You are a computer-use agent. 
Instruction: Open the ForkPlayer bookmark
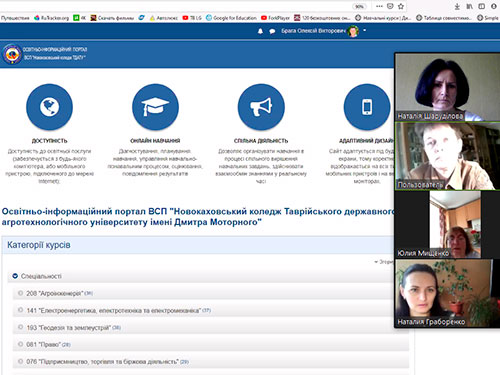pos(275,18)
